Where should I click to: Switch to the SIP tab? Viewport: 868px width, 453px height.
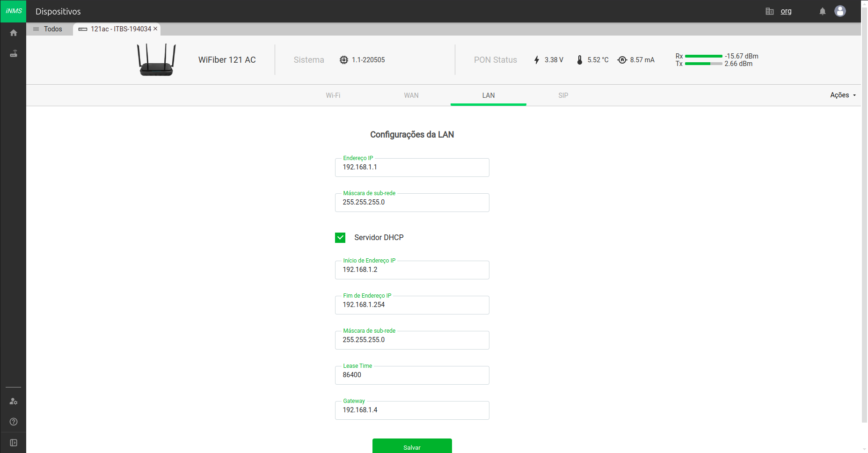point(563,95)
